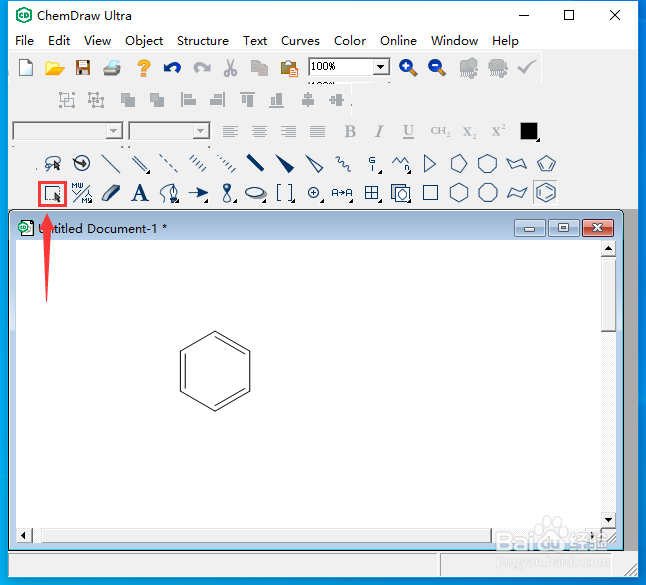646x585 pixels.
Task: Click the black color swatch
Action: [529, 131]
